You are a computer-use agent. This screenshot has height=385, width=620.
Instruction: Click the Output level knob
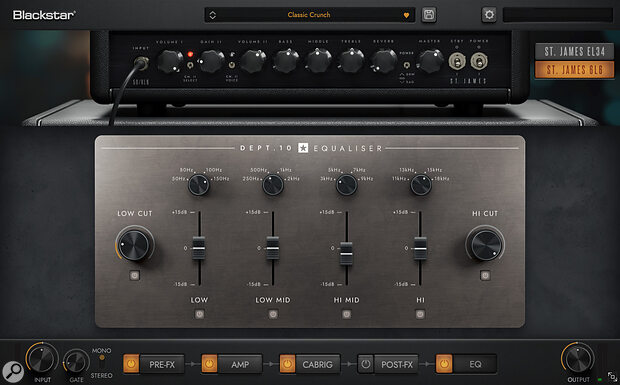(x=577, y=359)
